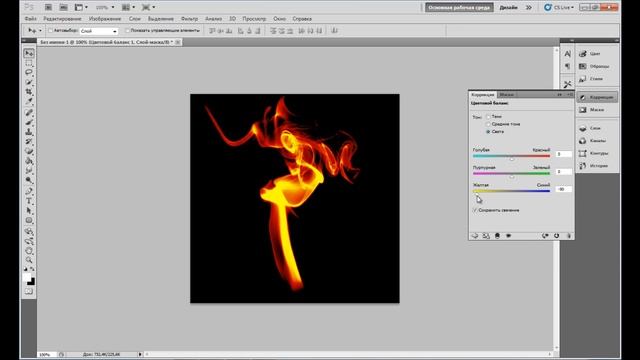
Task: Select the 3D Camera tool
Action: [29, 241]
